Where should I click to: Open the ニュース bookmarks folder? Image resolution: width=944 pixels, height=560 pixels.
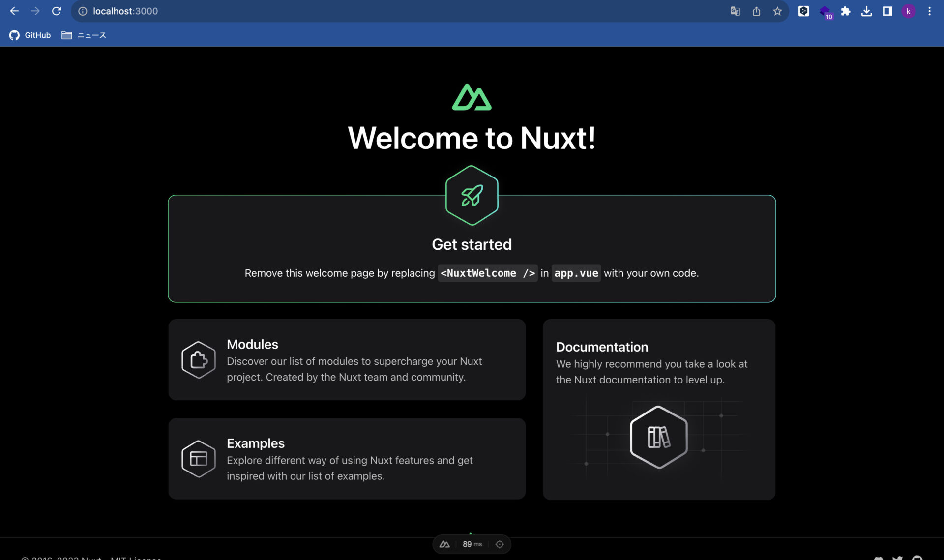[x=85, y=35]
